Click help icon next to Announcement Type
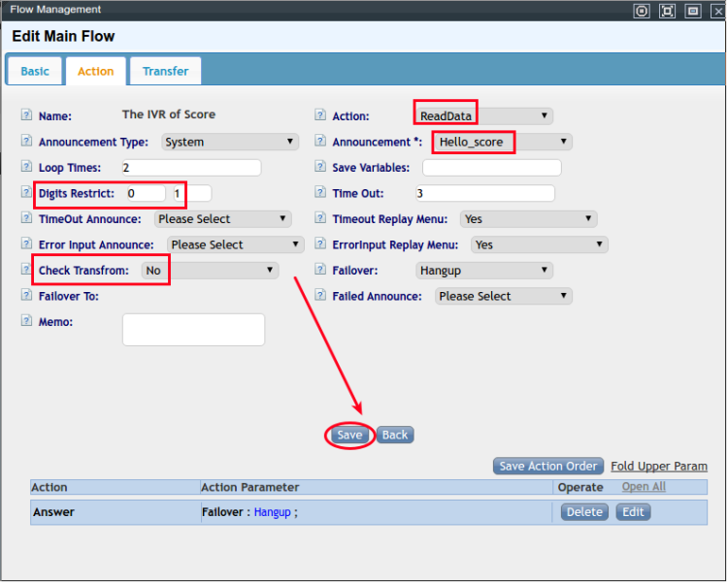 pyautogui.click(x=26, y=142)
